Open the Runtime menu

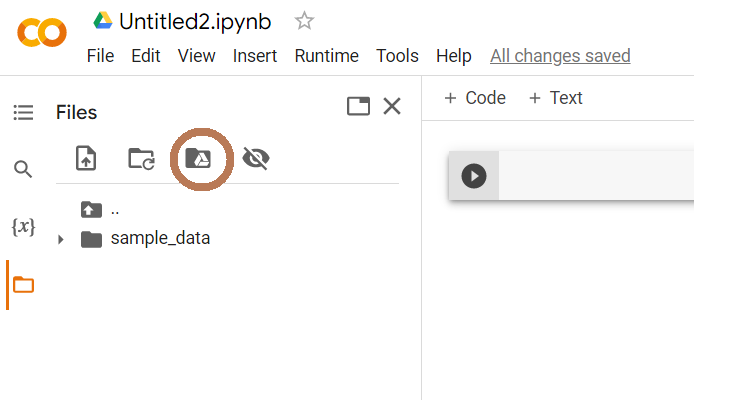click(327, 56)
